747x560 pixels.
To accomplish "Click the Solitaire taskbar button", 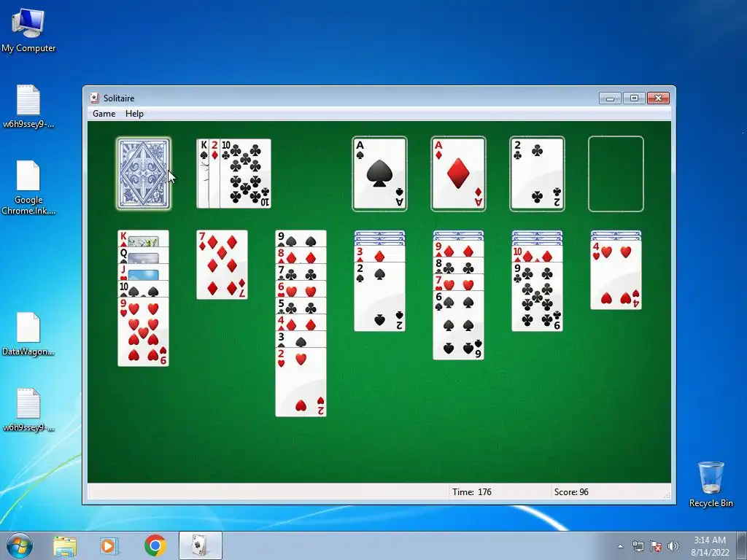I will click(x=200, y=545).
